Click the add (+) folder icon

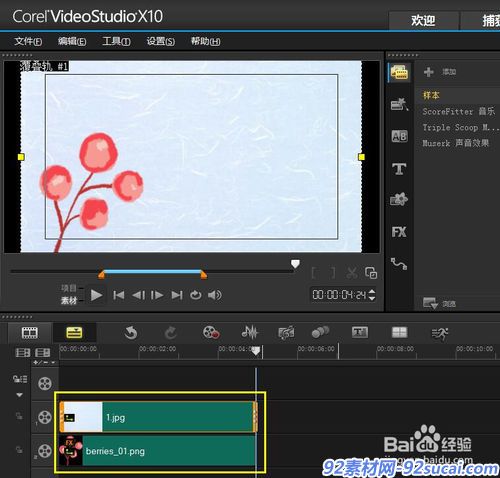click(429, 71)
